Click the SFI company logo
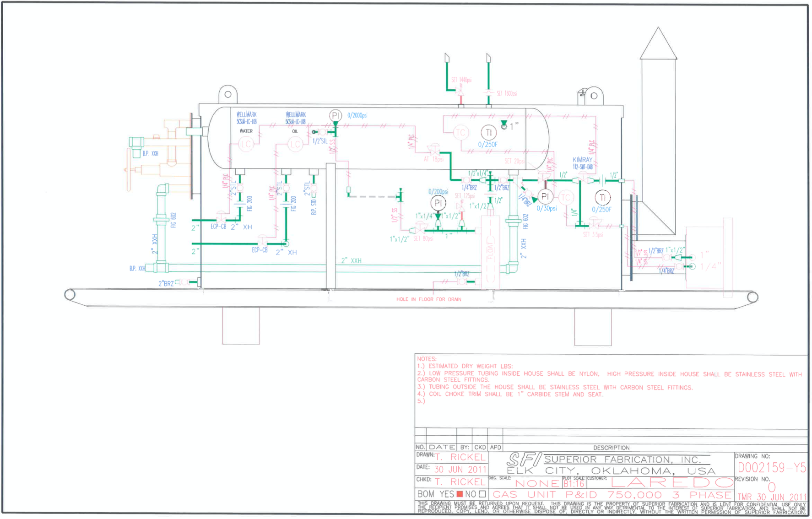 click(524, 459)
